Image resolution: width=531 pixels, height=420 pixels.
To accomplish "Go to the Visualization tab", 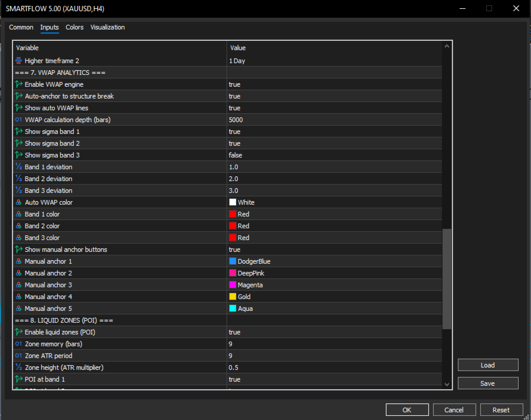I will coord(107,27).
